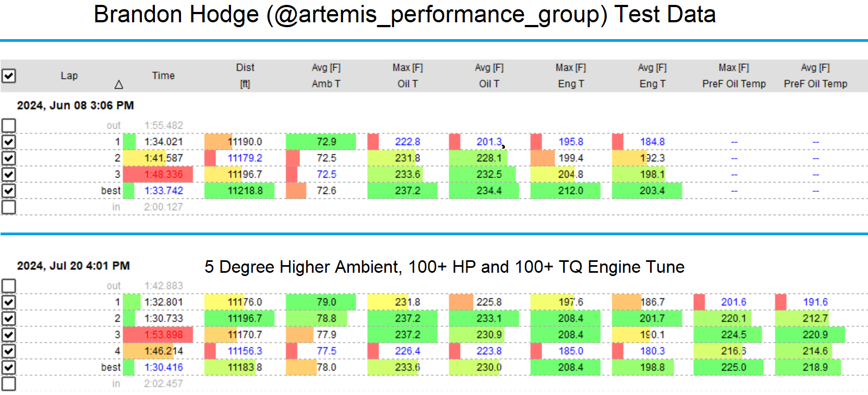Uncheck the best lap 1:30.416 checkbox
Image resolution: width=868 pixels, height=395 pixels.
click(x=9, y=367)
